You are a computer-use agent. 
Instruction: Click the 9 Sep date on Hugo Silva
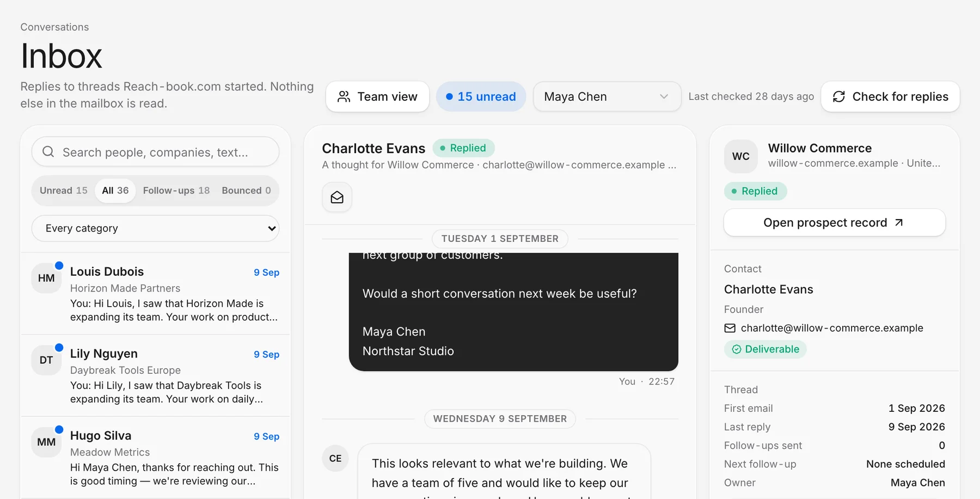(266, 436)
